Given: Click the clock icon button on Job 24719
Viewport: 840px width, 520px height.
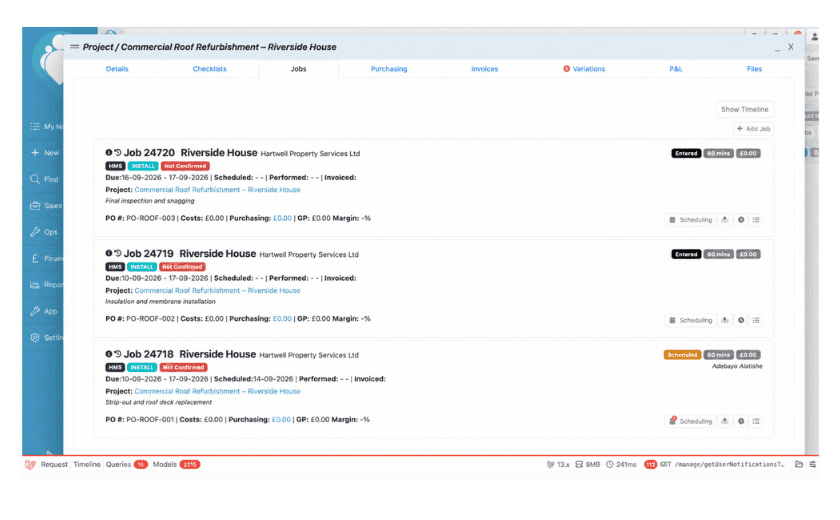Looking at the screenshot, I should 741,320.
